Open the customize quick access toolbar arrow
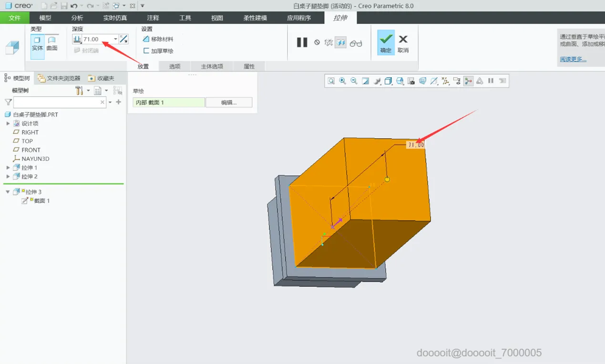This screenshot has height=364, width=605. tap(143, 6)
